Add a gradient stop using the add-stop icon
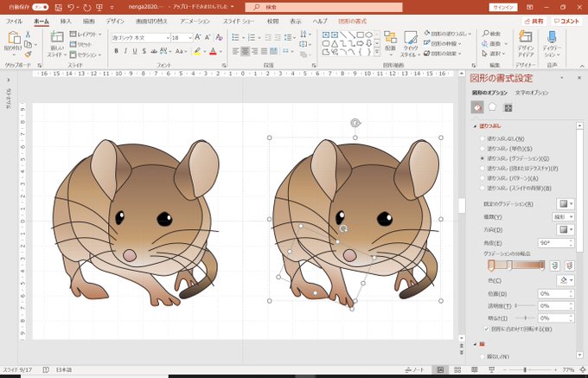 click(x=554, y=266)
